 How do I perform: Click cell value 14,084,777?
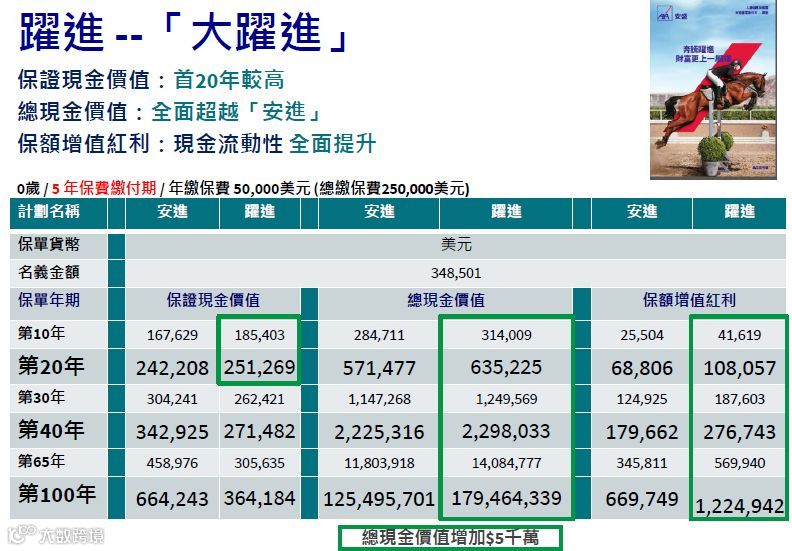(507, 463)
